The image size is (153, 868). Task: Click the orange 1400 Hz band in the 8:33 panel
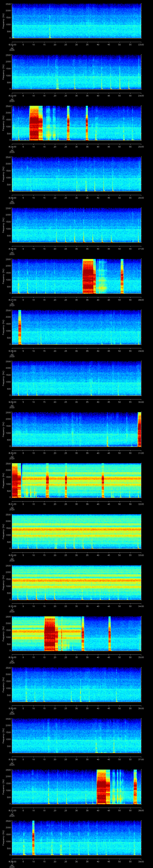pyautogui.click(x=76, y=580)
